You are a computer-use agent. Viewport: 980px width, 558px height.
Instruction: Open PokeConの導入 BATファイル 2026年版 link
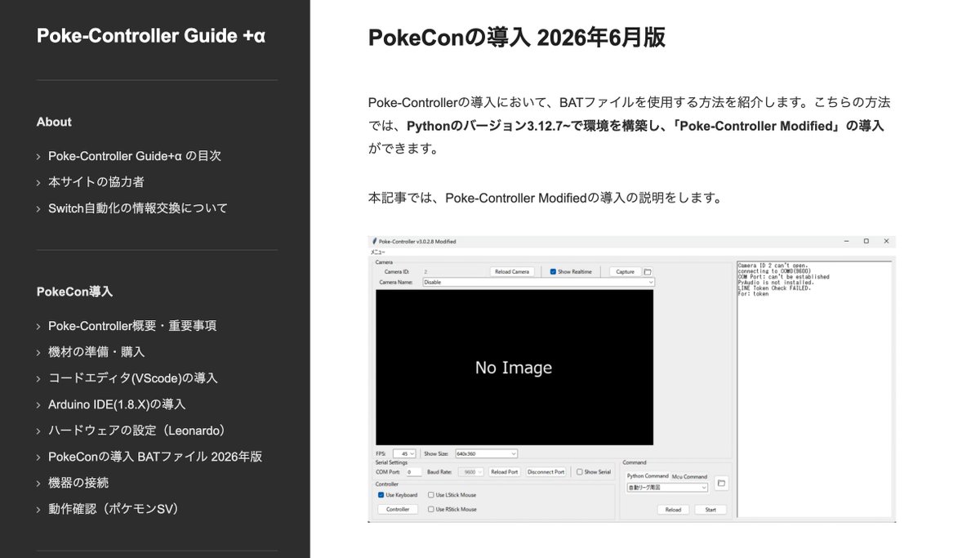coord(155,456)
